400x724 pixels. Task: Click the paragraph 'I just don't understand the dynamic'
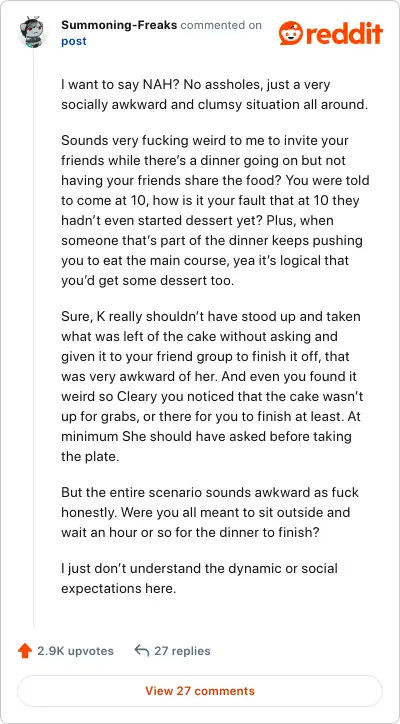pos(199,578)
